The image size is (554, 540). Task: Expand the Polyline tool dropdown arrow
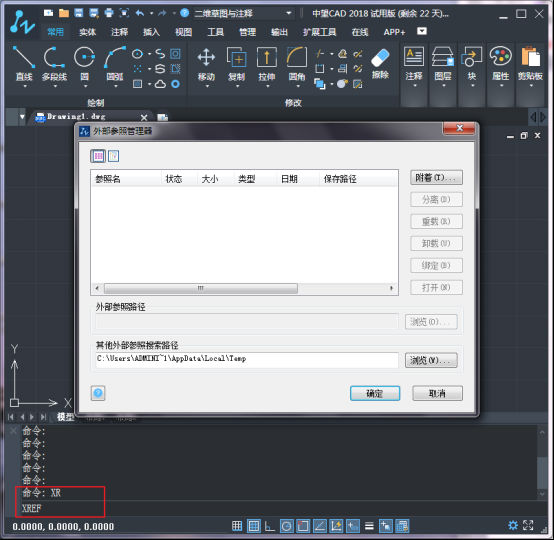click(x=55, y=86)
